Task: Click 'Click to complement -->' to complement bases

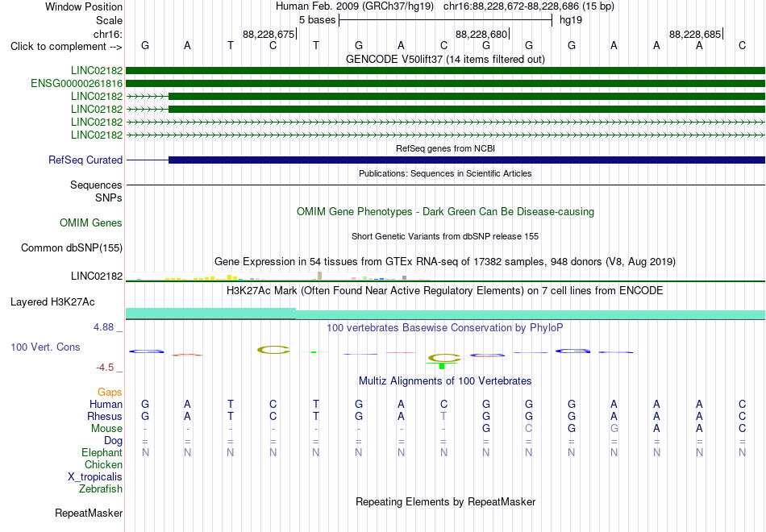Action: tap(66, 47)
